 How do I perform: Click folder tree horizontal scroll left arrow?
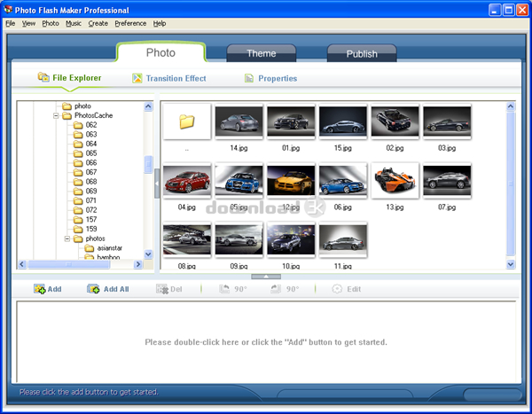pos(22,264)
